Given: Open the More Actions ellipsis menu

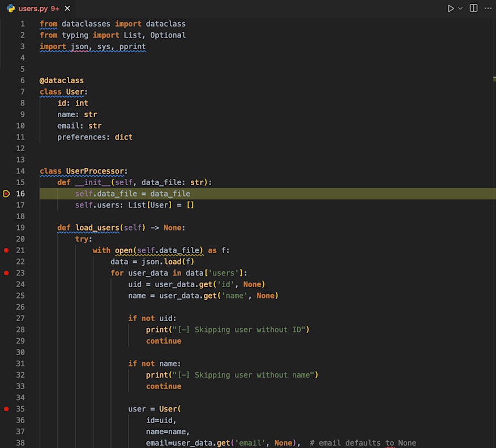Looking at the screenshot, I should 488,8.
